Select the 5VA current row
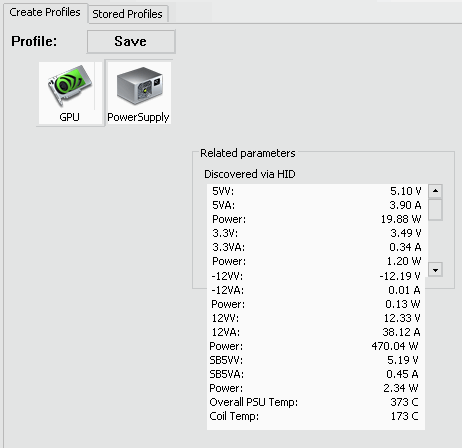 coord(317,205)
